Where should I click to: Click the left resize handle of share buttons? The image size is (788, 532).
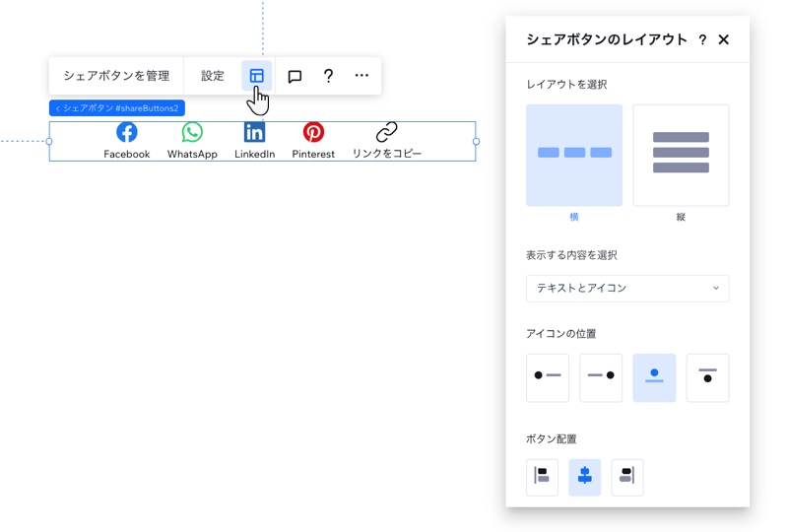point(49,141)
